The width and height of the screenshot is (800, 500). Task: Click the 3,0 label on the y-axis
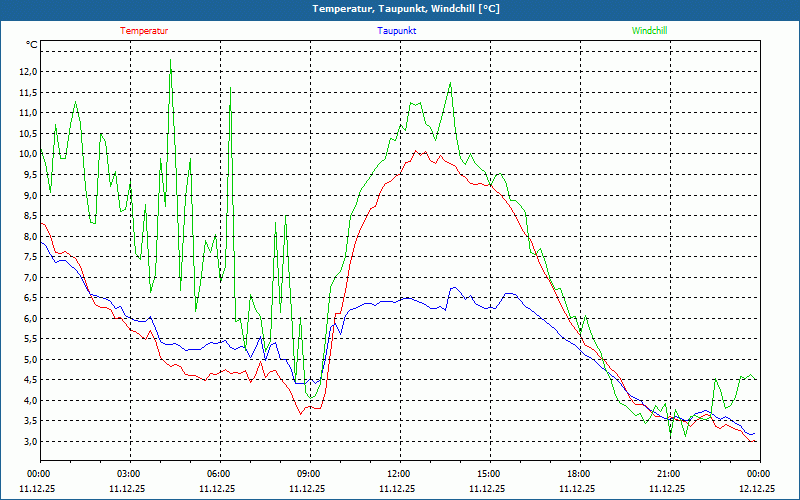tap(27, 442)
